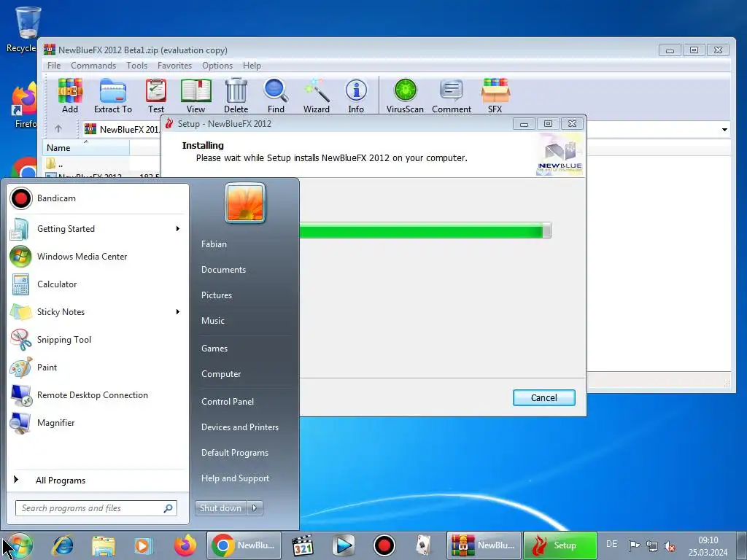The height and width of the screenshot is (560, 747).
Task: Click the Shut down button
Action: click(220, 508)
